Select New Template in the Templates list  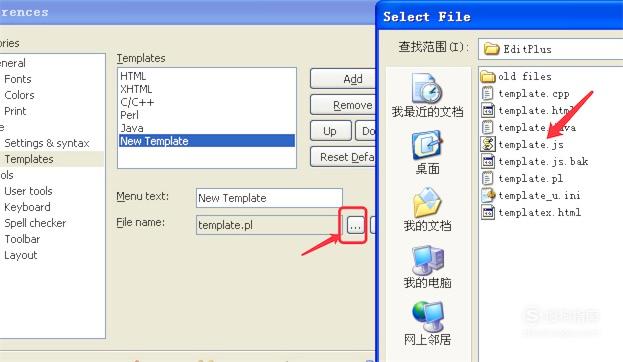[207, 141]
